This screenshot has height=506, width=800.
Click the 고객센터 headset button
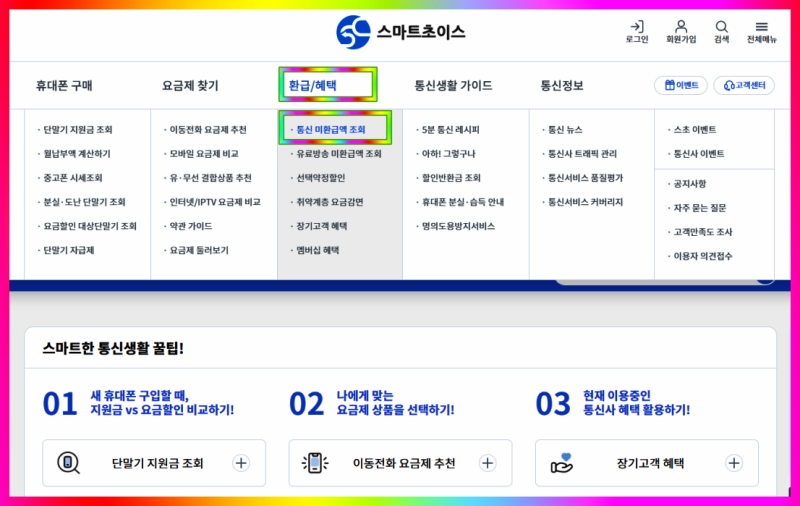click(x=744, y=85)
